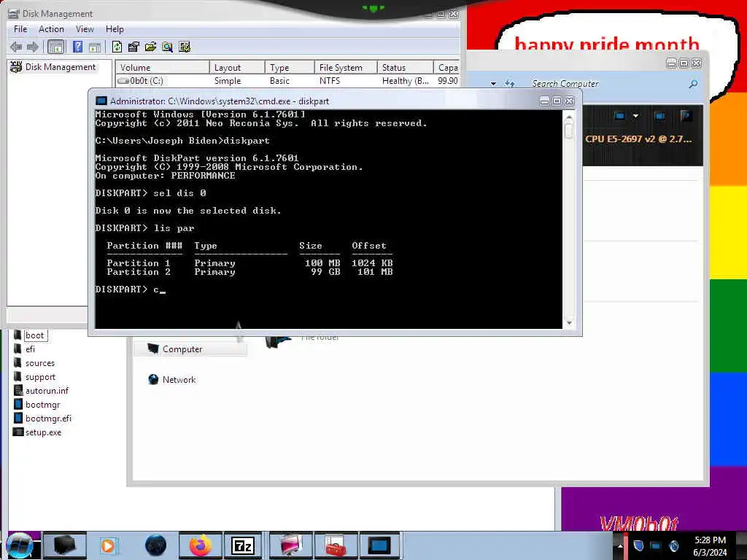Click the change view icon in Explorer toolbar

[619, 116]
